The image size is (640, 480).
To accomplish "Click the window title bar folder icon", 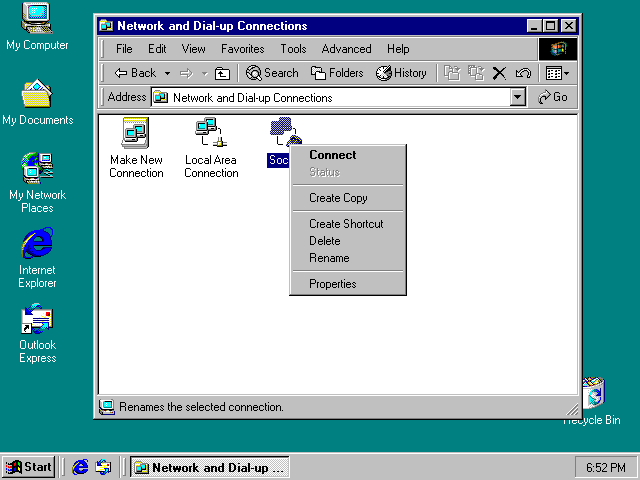I will [x=106, y=26].
